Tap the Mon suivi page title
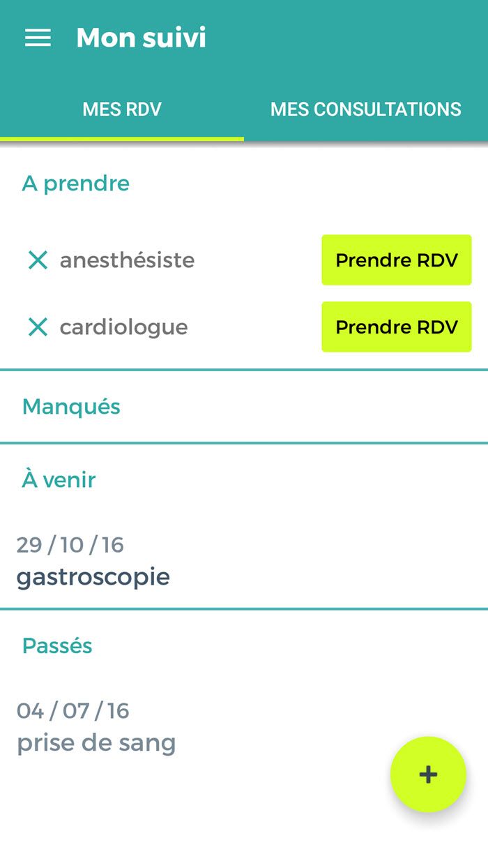Image resolution: width=488 pixels, height=868 pixels. (x=141, y=38)
